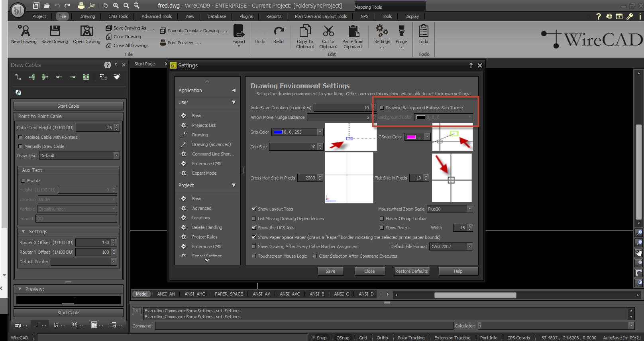This screenshot has width=644, height=341.
Task: Click Cut to Clipboard scissors icon
Action: (x=328, y=31)
